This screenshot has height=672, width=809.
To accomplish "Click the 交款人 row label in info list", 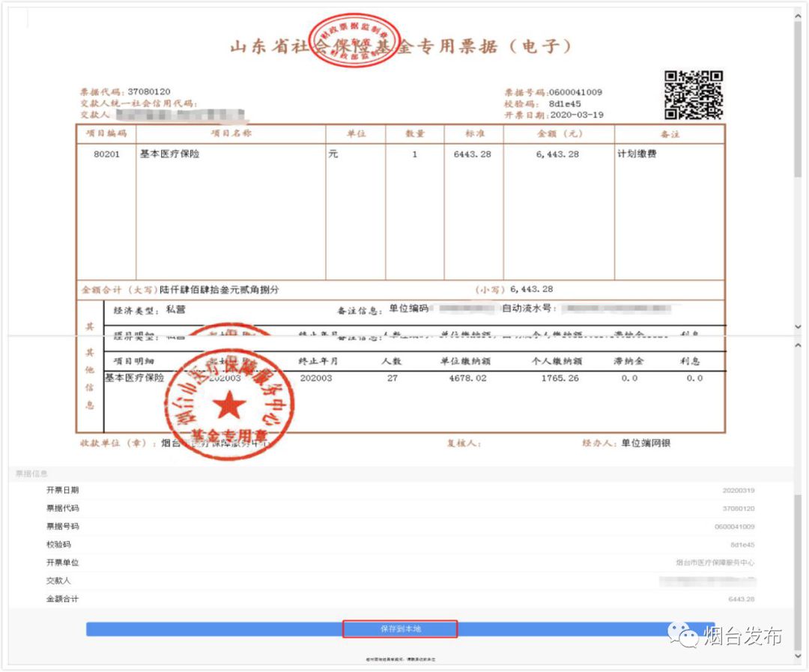I will point(58,580).
